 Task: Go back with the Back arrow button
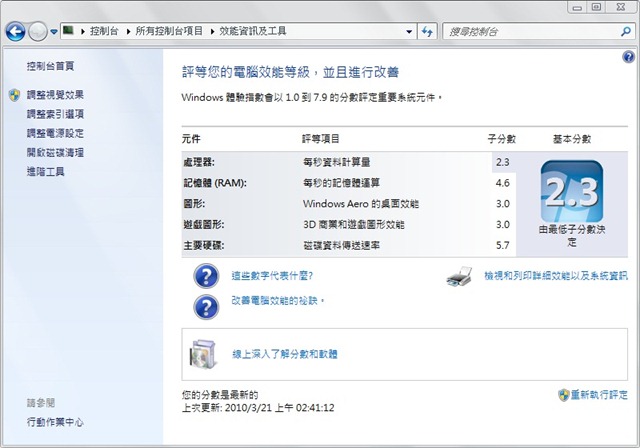pos(16,31)
